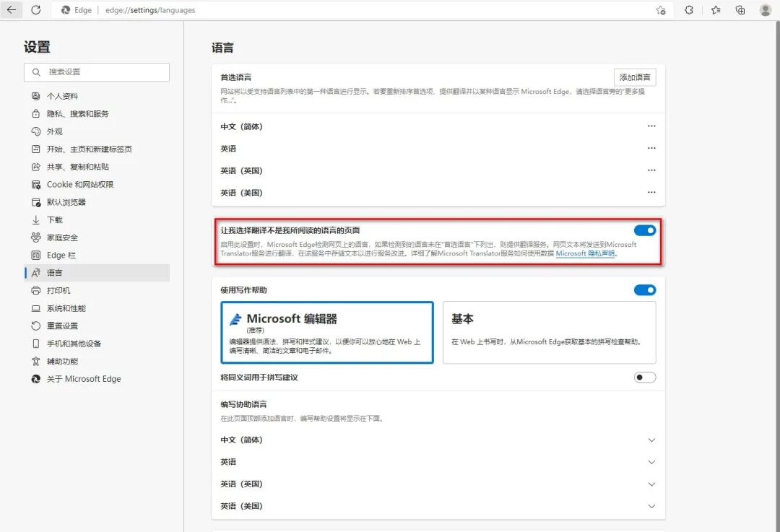Go back with the browser back arrow
Image resolution: width=780 pixels, height=532 pixels.
pos(12,10)
